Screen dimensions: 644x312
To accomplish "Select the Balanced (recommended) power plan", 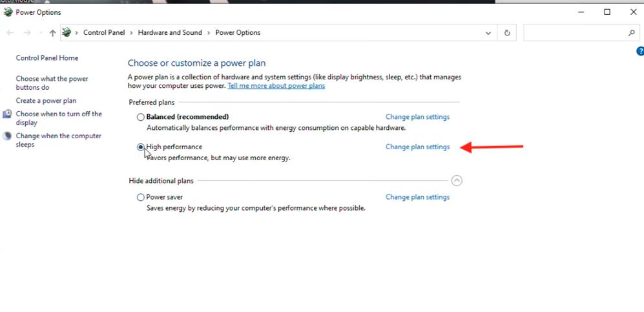I will click(x=141, y=118).
